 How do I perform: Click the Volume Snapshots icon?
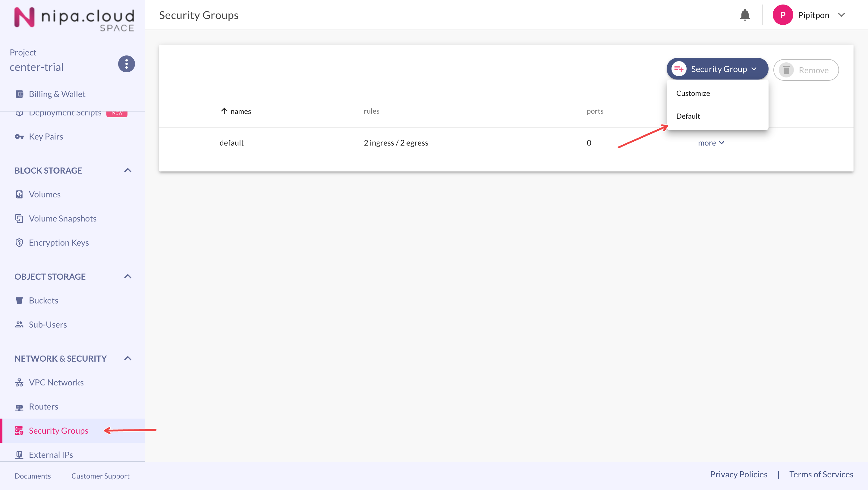pos(19,219)
